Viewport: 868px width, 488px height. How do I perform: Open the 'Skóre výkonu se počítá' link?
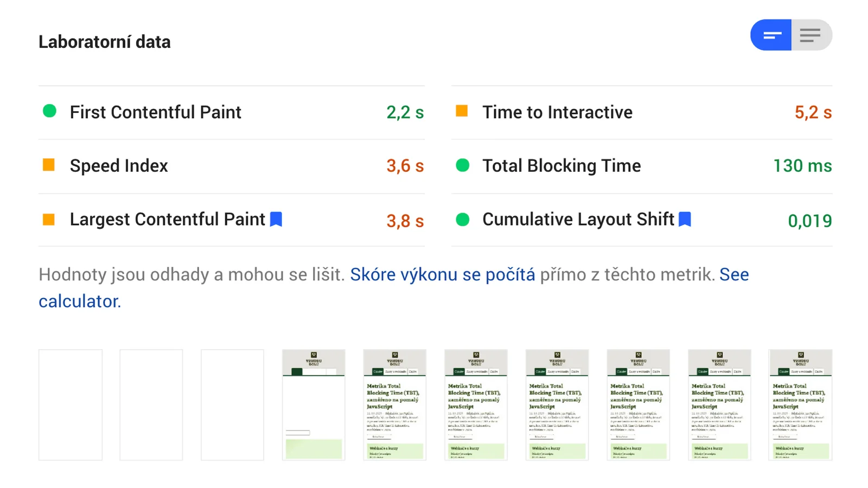442,274
